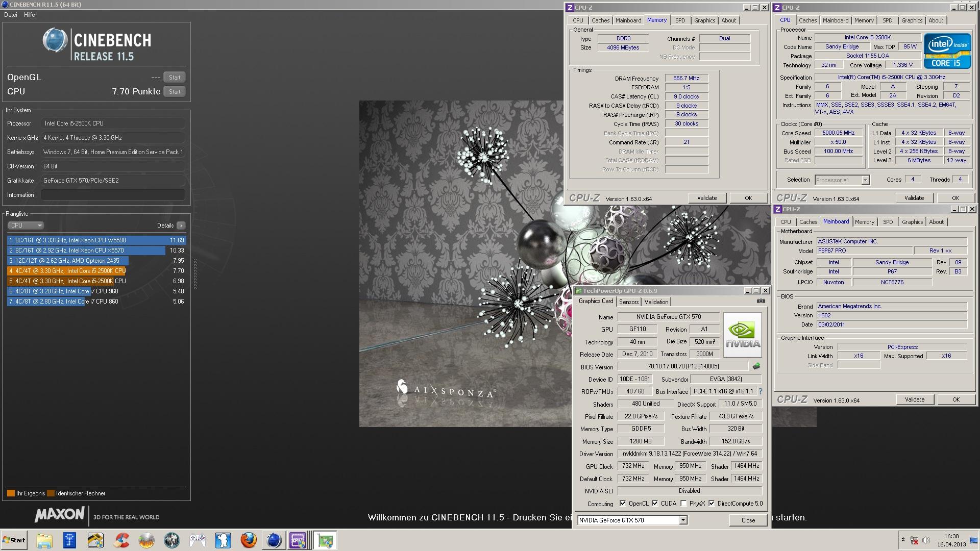The height and width of the screenshot is (551, 980).
Task: Select the Xeon W5590 ranking row
Action: click(96, 240)
